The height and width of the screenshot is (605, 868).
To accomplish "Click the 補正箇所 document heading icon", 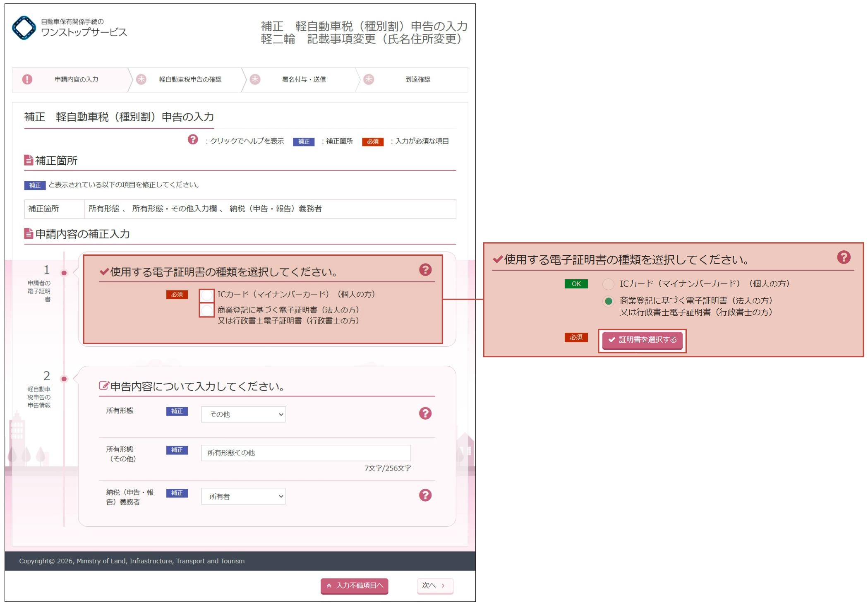I will (29, 160).
